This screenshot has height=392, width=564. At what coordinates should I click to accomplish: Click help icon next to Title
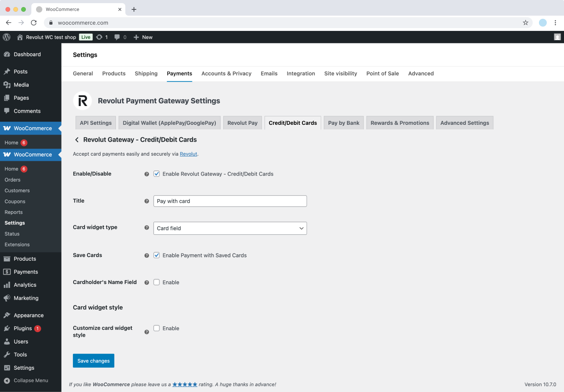coord(146,201)
